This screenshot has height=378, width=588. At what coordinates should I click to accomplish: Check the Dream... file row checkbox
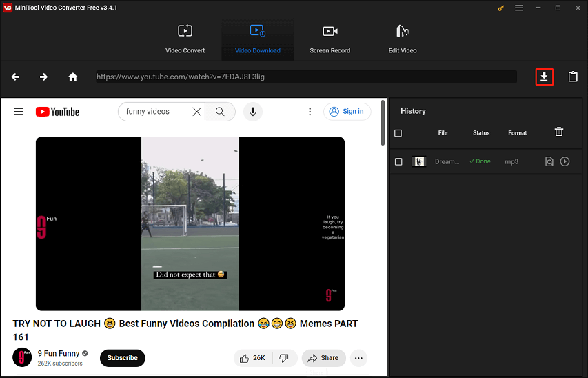398,161
